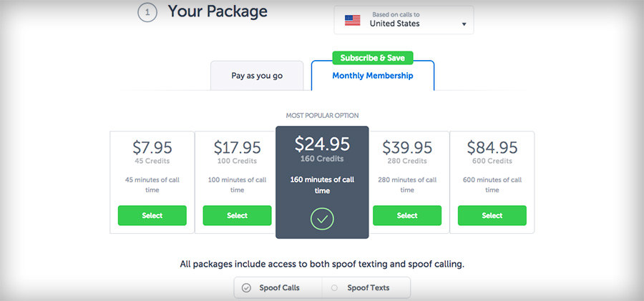Switch to Pay as you go tab
This screenshot has height=301, width=644.
257,76
